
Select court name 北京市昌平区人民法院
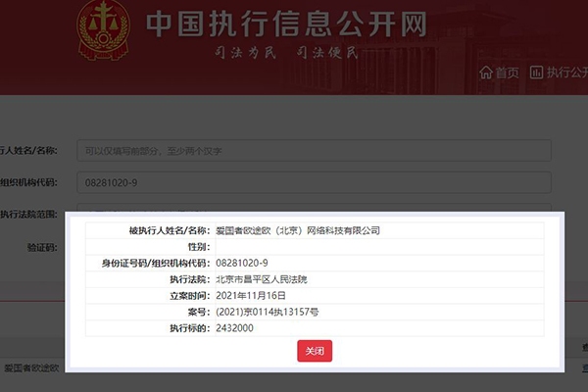pyautogui.click(x=262, y=279)
